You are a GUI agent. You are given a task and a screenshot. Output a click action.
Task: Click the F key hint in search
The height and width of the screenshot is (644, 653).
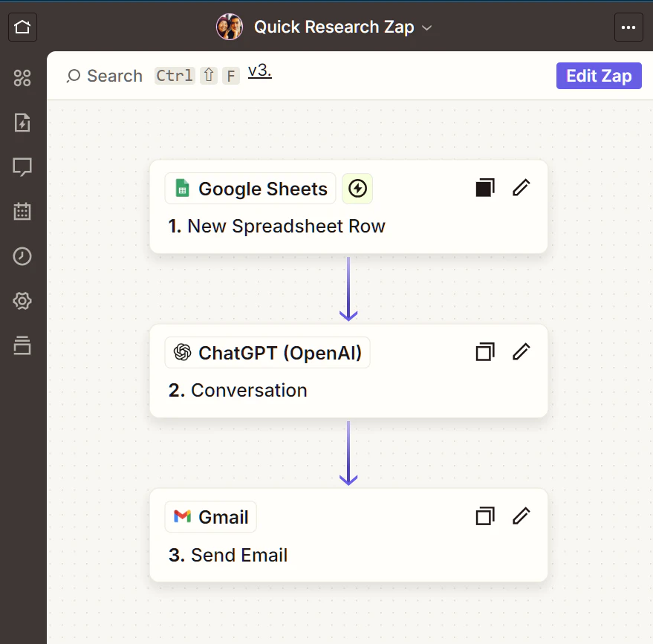pyautogui.click(x=231, y=76)
